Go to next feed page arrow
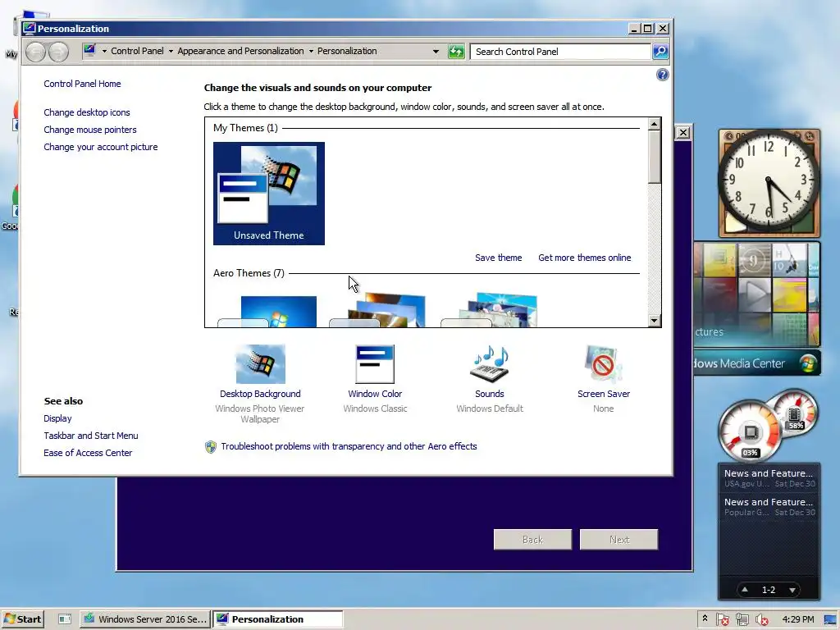 (x=792, y=590)
